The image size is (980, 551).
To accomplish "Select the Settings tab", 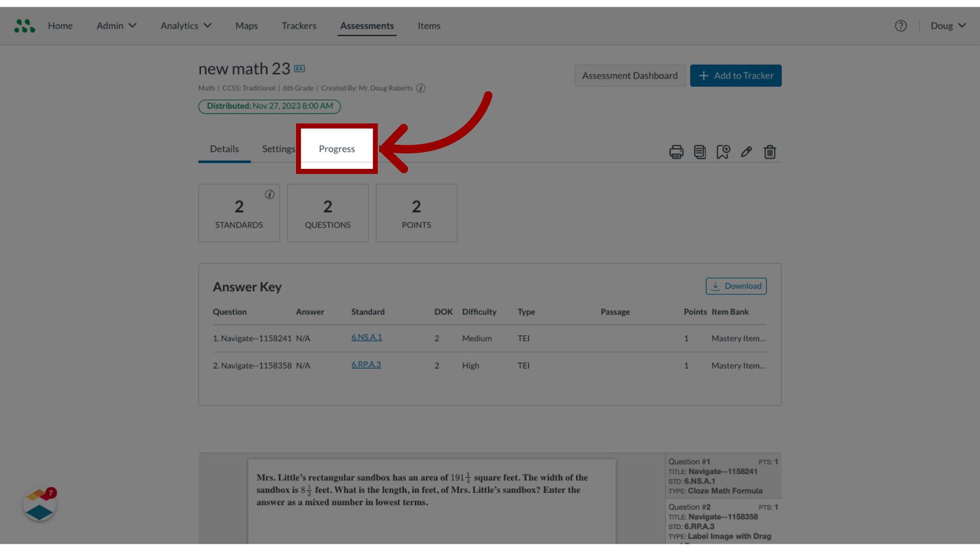I will pos(278,148).
